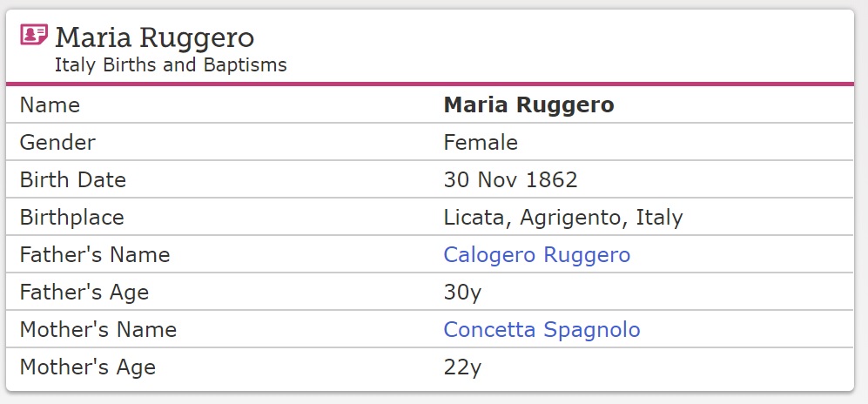This screenshot has width=868, height=404.
Task: Click the Mother's Name field label
Action: [98, 330]
